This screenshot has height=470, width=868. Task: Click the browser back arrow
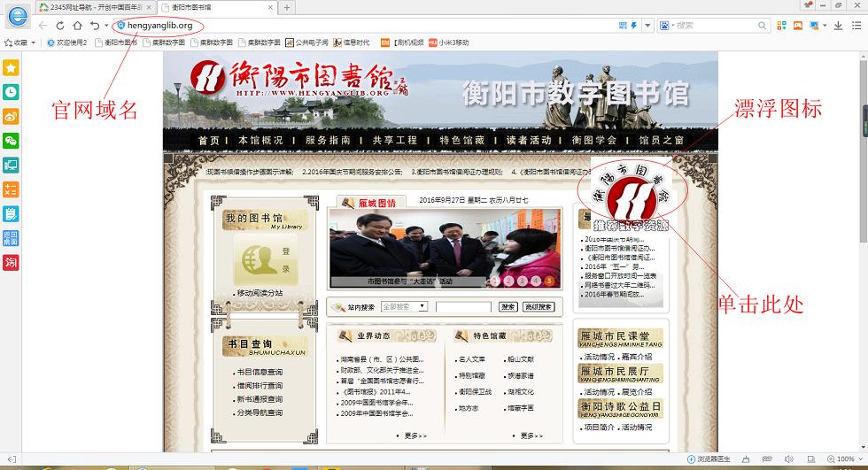point(43,26)
